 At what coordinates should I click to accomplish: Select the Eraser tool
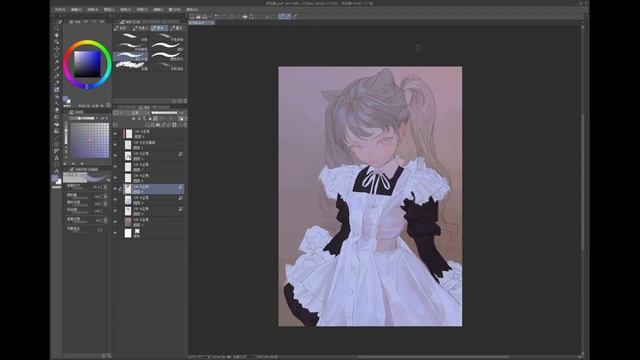point(57,110)
